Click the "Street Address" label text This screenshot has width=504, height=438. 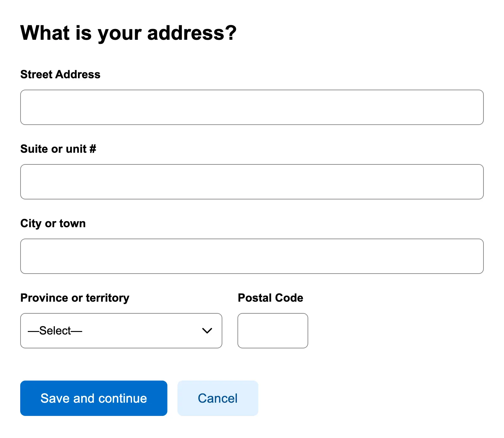[60, 74]
